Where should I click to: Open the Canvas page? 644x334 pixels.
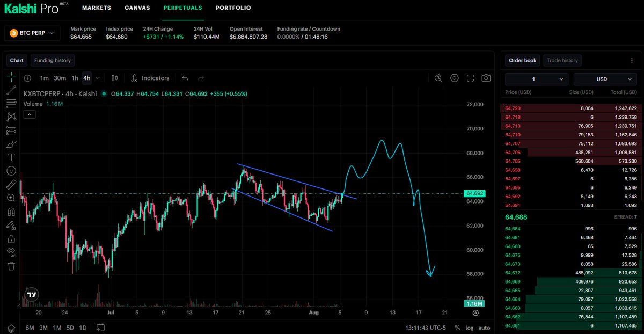(x=137, y=8)
